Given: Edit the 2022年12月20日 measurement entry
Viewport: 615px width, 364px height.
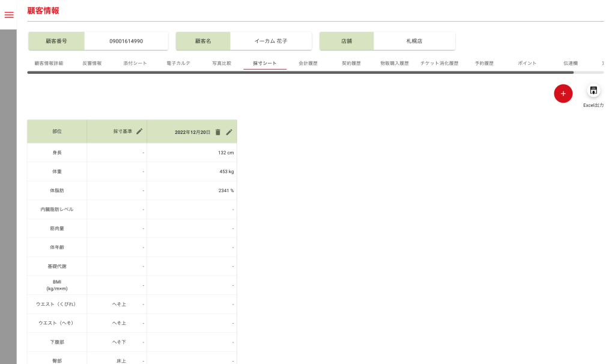Looking at the screenshot, I should [x=229, y=132].
